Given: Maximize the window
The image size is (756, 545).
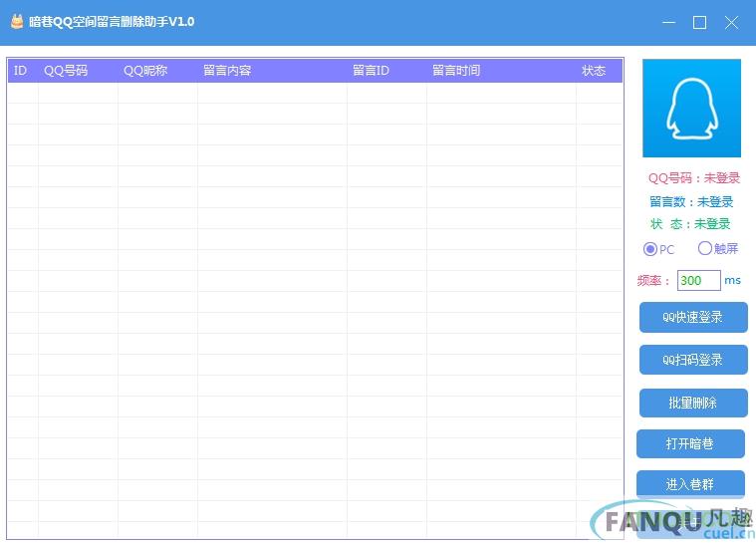Looking at the screenshot, I should (699, 22).
